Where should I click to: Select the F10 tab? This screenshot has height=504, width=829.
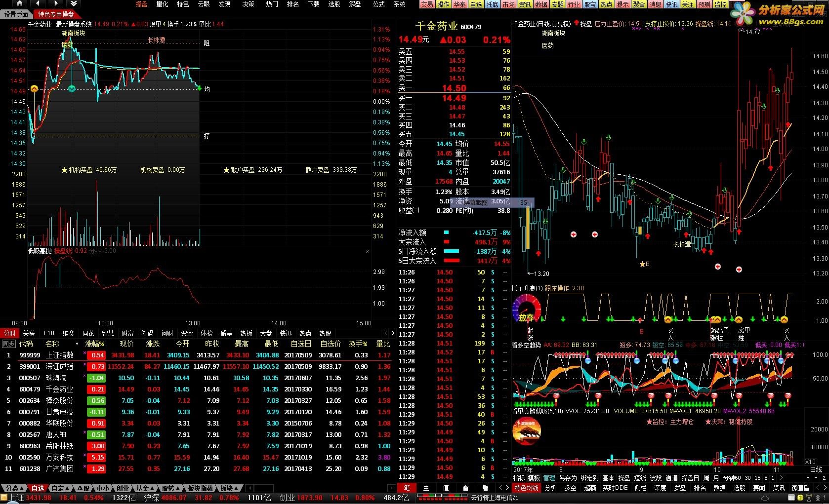[x=49, y=333]
